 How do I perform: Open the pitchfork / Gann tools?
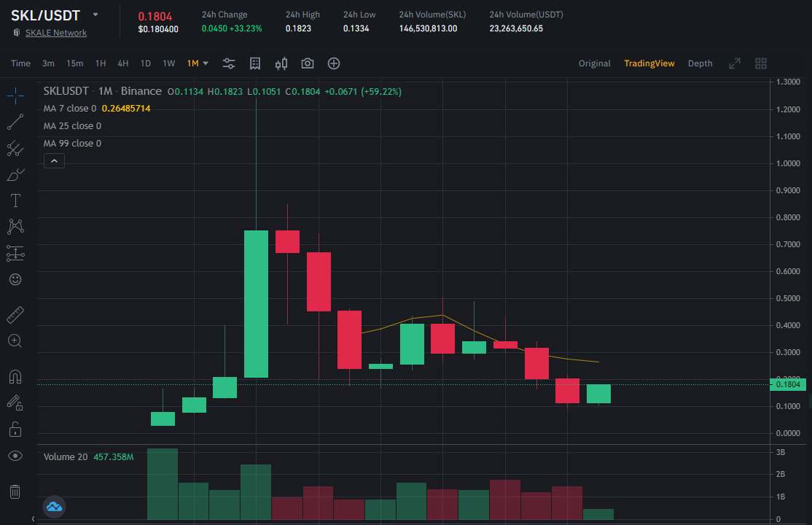(x=15, y=149)
